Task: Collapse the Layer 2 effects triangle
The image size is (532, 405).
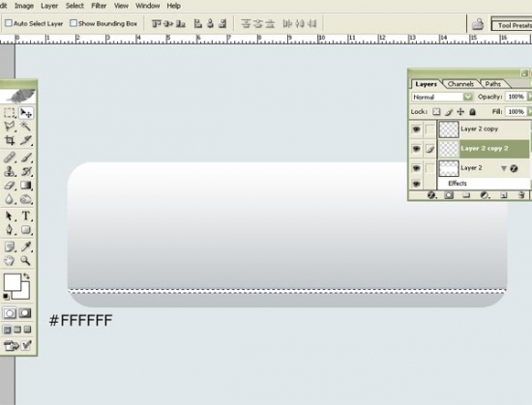Action: [x=504, y=168]
